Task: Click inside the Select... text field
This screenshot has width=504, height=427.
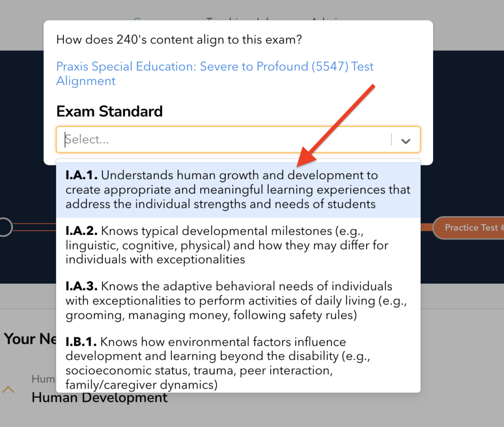Action: (x=148, y=140)
